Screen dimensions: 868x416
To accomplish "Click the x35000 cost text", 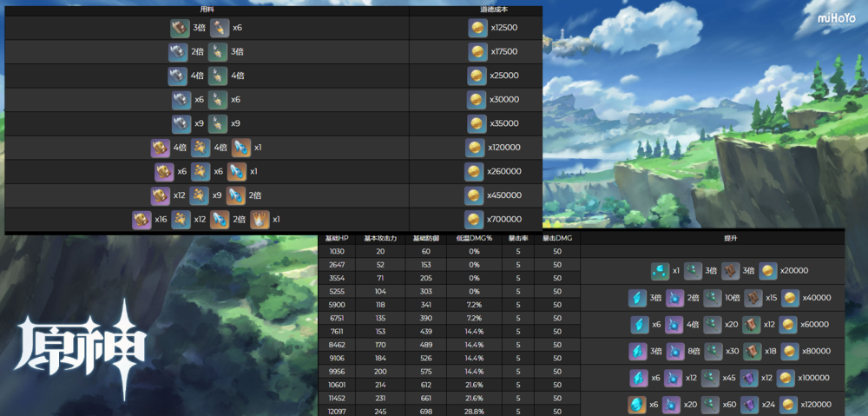I will (503, 123).
